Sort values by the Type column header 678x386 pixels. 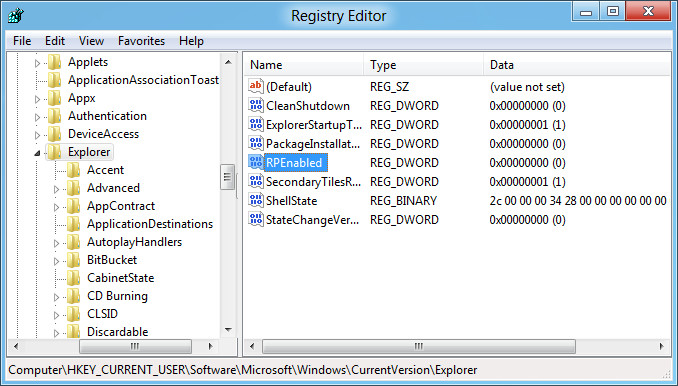pyautogui.click(x=423, y=65)
